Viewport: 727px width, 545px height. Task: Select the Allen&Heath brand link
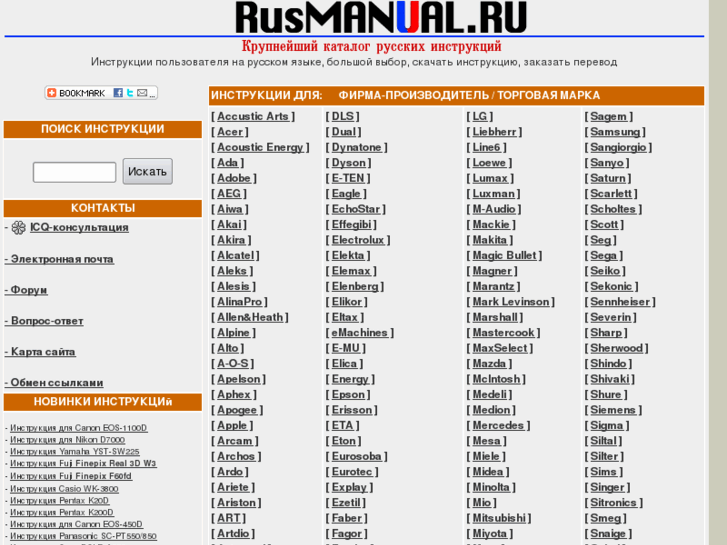250,317
